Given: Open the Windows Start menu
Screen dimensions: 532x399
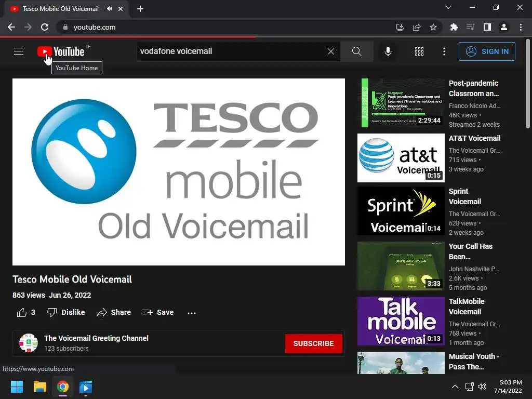Looking at the screenshot, I should click(17, 387).
